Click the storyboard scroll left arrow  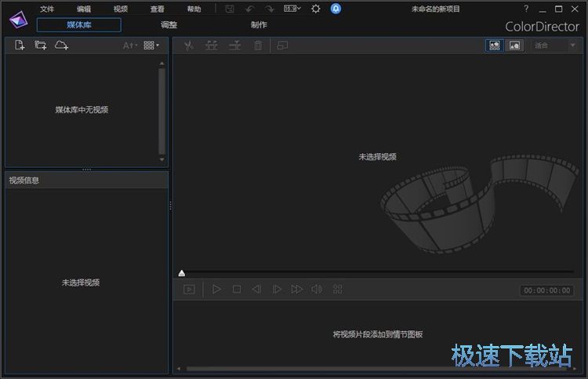[x=179, y=369]
